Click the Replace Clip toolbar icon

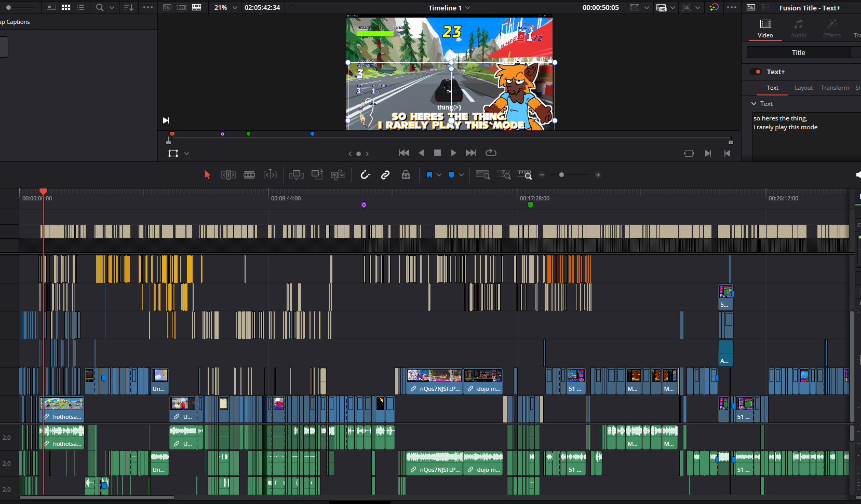click(x=338, y=175)
